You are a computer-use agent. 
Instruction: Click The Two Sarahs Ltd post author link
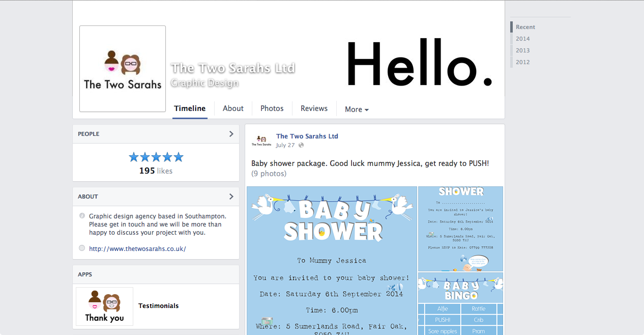(307, 136)
